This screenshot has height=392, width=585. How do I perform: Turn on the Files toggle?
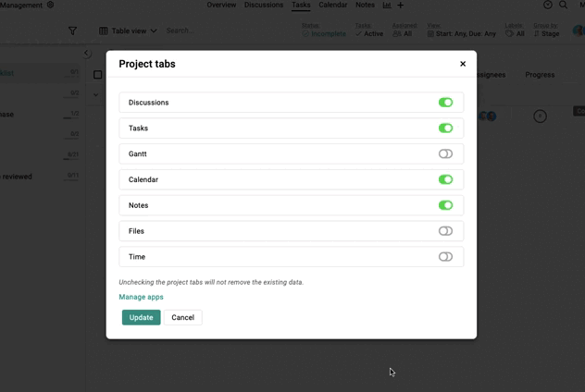click(x=445, y=231)
